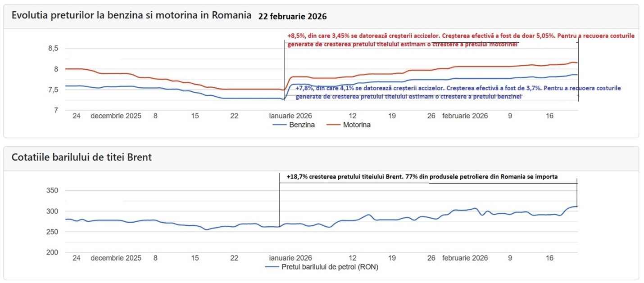Click the red Motorina legend line swatch

point(332,125)
